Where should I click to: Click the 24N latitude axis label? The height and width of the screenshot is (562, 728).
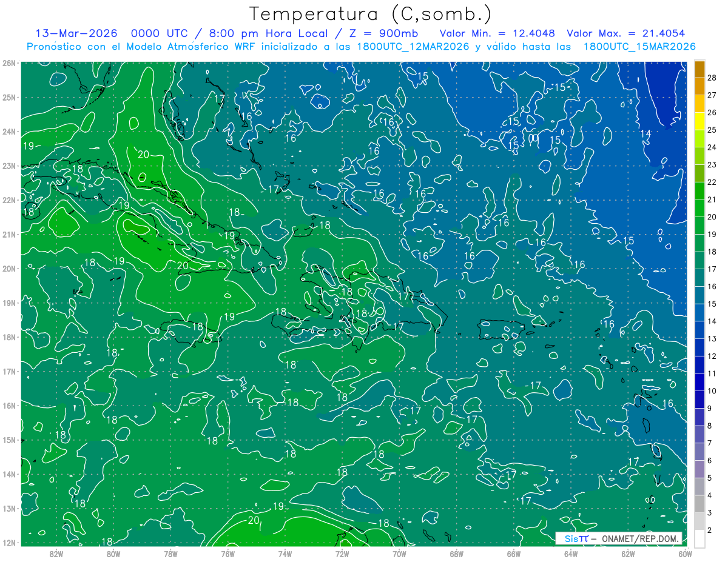tap(9, 132)
